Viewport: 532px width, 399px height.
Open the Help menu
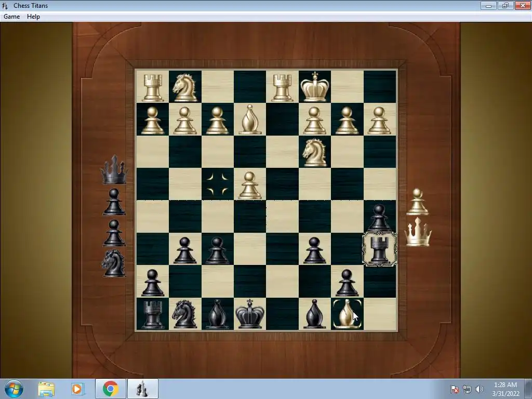(33, 16)
